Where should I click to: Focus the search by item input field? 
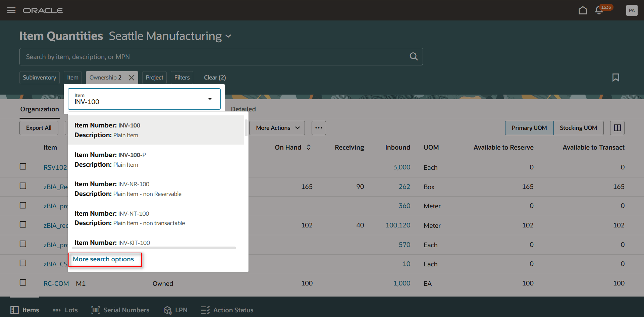pyautogui.click(x=215, y=57)
